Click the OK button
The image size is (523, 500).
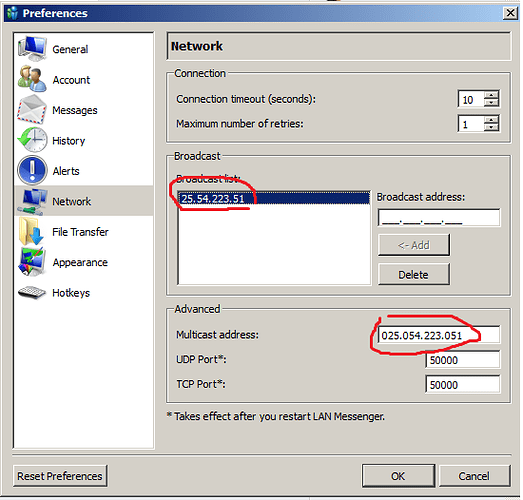pyautogui.click(x=398, y=476)
